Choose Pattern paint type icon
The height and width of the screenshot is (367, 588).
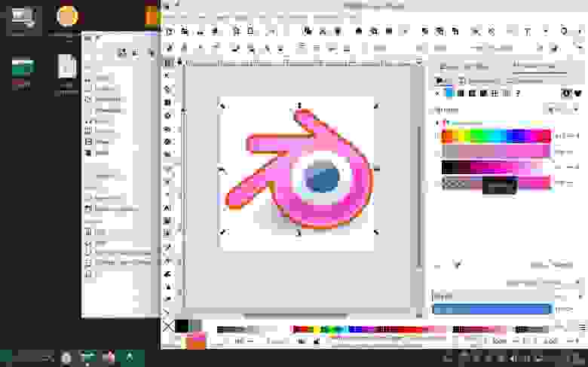[495, 93]
